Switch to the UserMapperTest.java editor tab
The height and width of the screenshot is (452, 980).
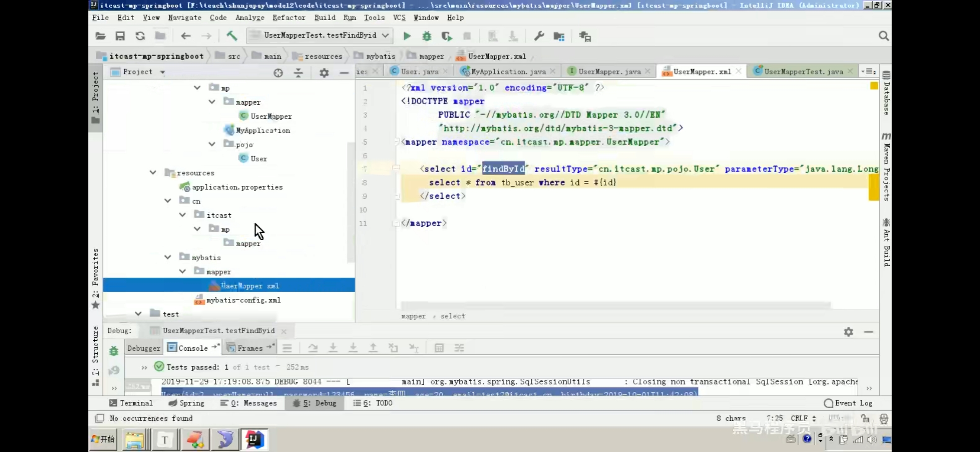tap(803, 72)
